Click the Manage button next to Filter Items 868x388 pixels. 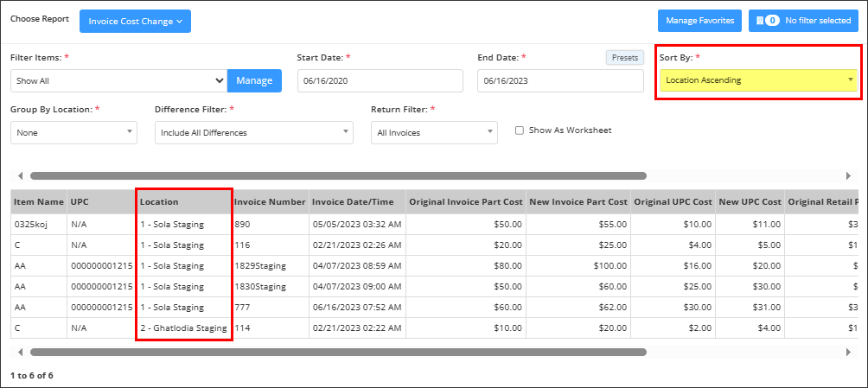255,81
